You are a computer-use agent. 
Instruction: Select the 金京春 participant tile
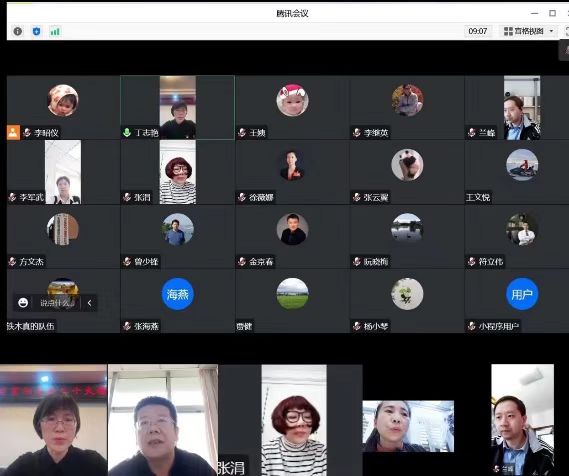point(292,237)
